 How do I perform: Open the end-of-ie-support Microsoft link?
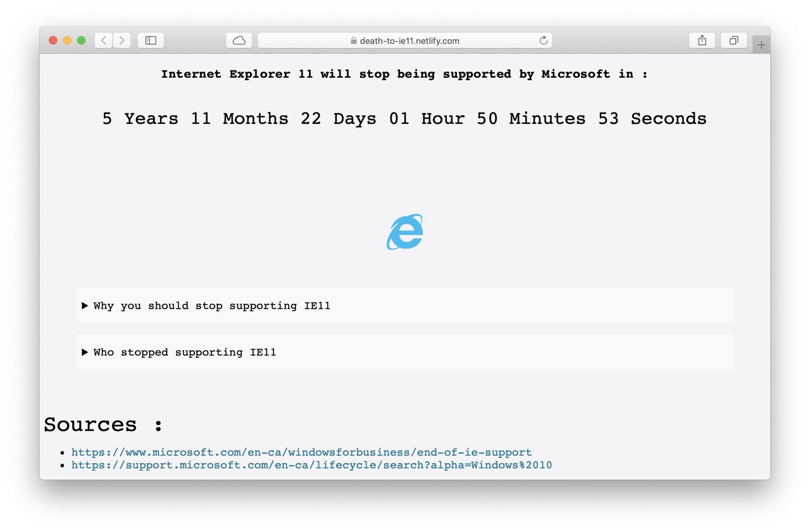click(301, 452)
